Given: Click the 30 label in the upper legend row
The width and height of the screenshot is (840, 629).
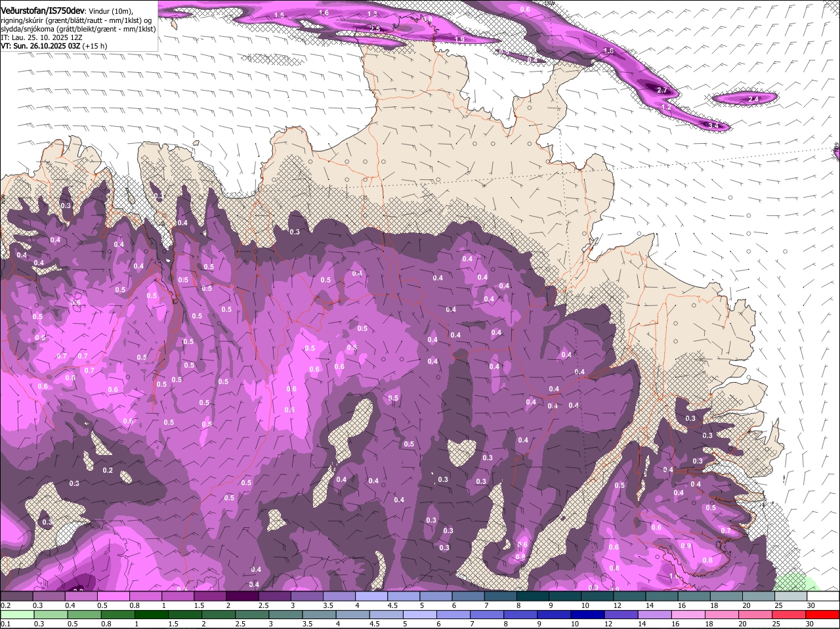Looking at the screenshot, I should pos(811,605).
